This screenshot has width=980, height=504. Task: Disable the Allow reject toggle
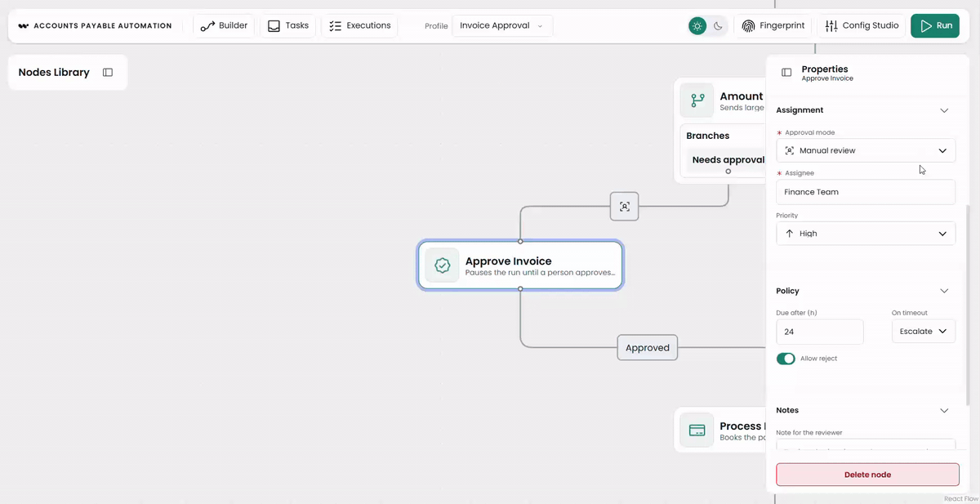pos(786,359)
